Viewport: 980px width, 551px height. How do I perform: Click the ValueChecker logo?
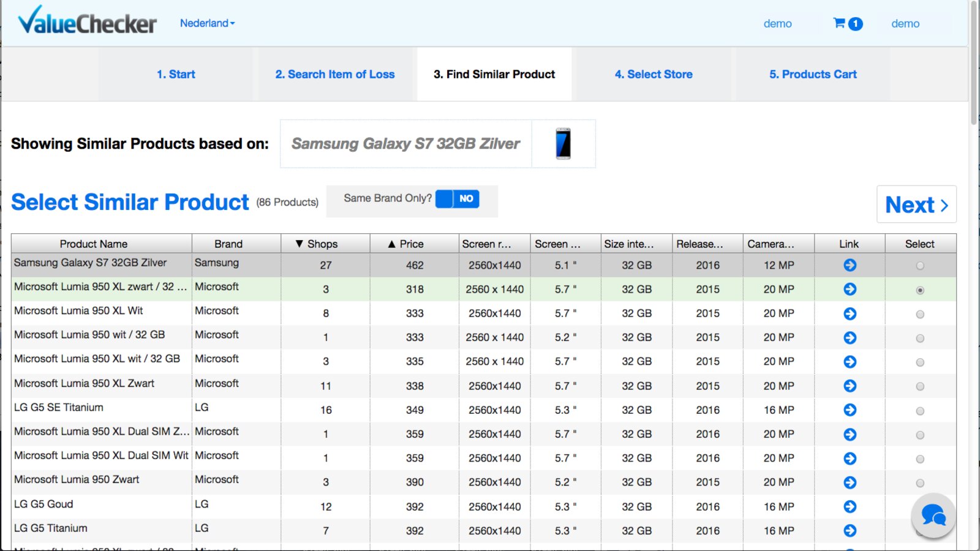coord(87,21)
